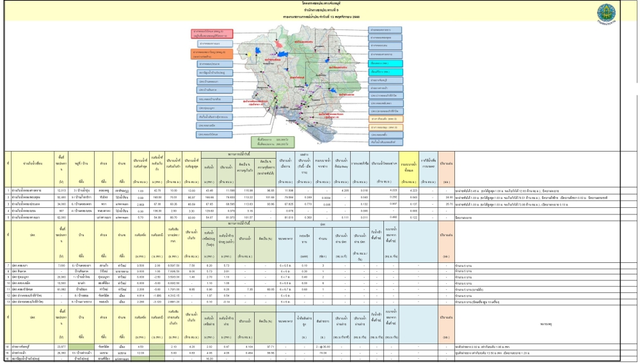This screenshot has width=640, height=364.
Task: Click the upper cyan label beside the map
Action: pos(385,63)
